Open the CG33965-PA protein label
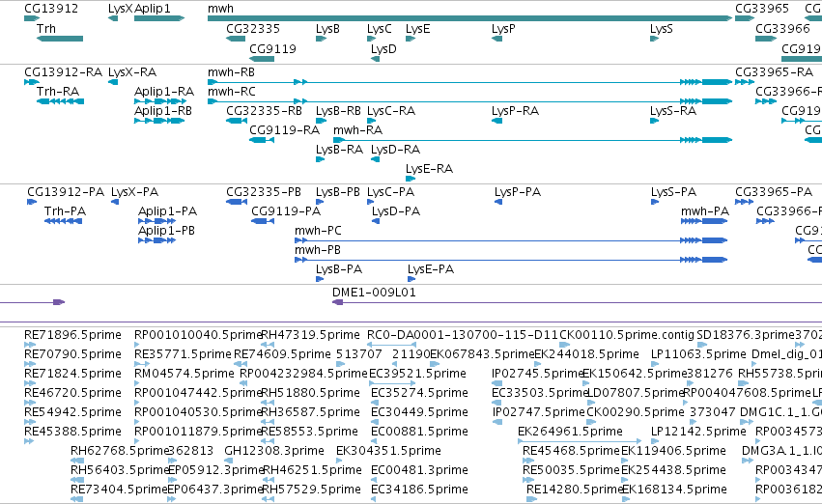The image size is (822, 504). tap(774, 192)
